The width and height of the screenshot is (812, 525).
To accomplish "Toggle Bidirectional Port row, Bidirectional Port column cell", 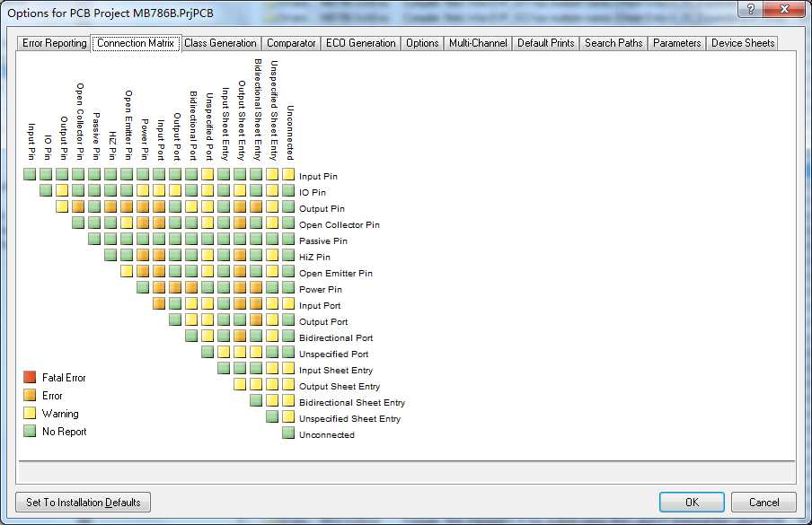I will coord(191,336).
